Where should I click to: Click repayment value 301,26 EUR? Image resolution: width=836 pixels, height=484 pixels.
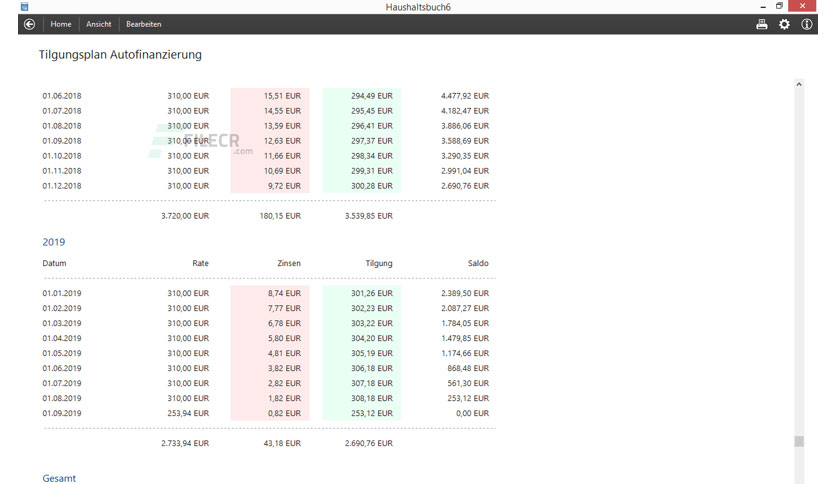pyautogui.click(x=372, y=293)
